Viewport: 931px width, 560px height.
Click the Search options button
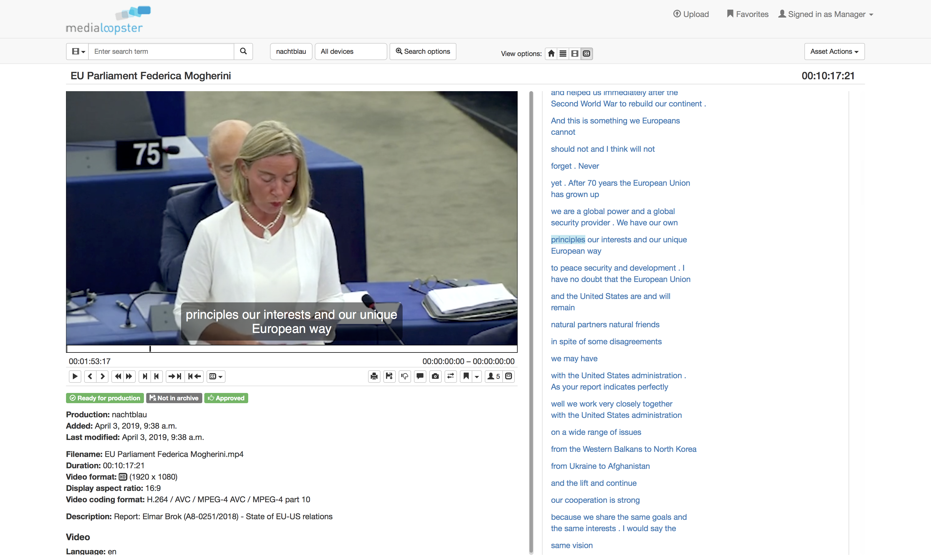pos(422,51)
